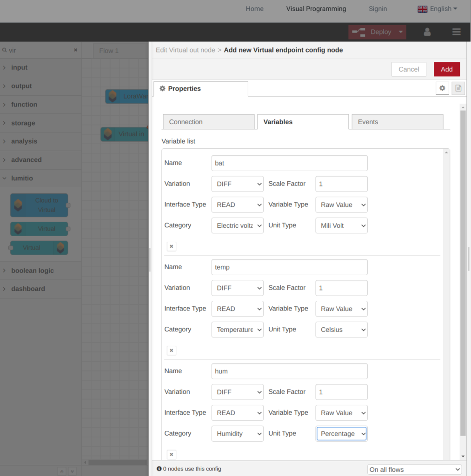Open Variation dropdown for bat variable
Viewport: 471px width, 476px height.
pyautogui.click(x=238, y=184)
